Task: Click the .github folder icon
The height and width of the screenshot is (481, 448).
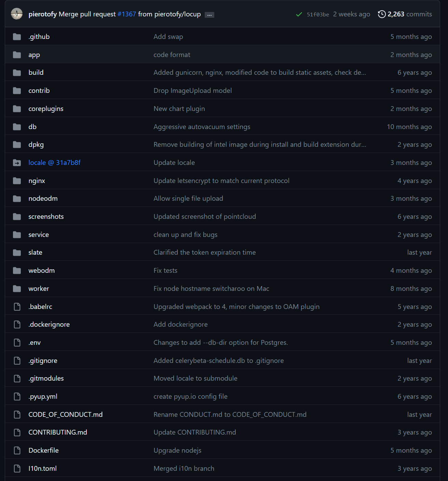Action: point(17,37)
